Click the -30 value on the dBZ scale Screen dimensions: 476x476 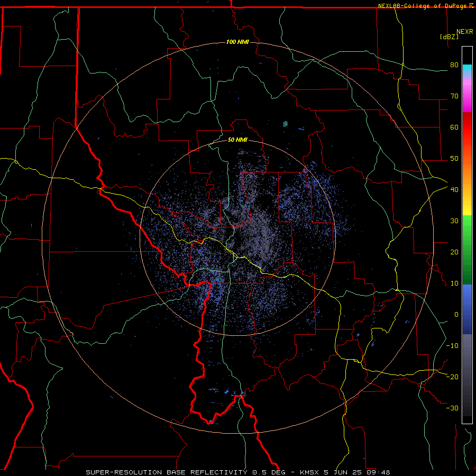(x=452, y=408)
